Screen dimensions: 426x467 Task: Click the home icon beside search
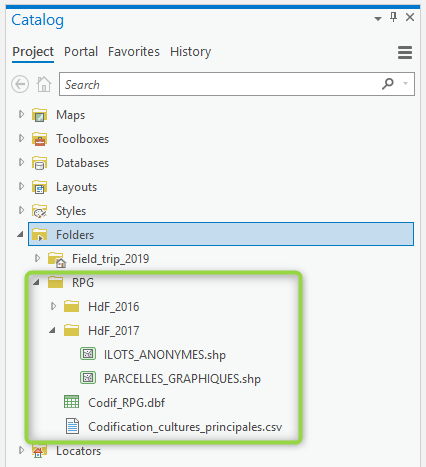[44, 84]
